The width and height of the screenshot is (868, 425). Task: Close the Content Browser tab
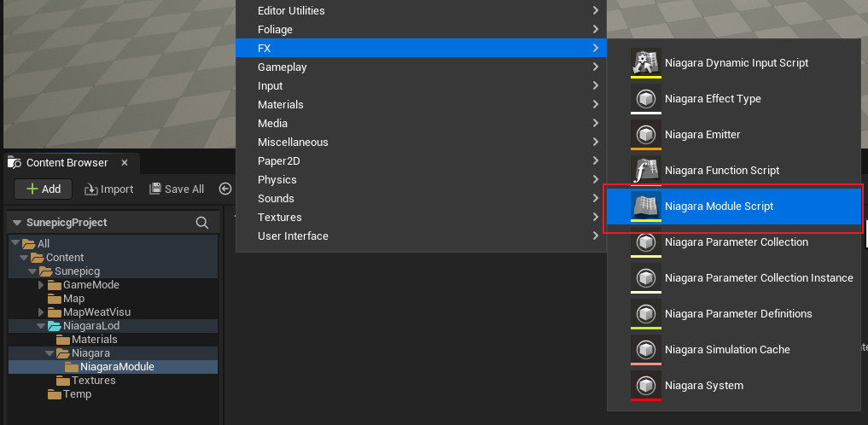(x=125, y=162)
